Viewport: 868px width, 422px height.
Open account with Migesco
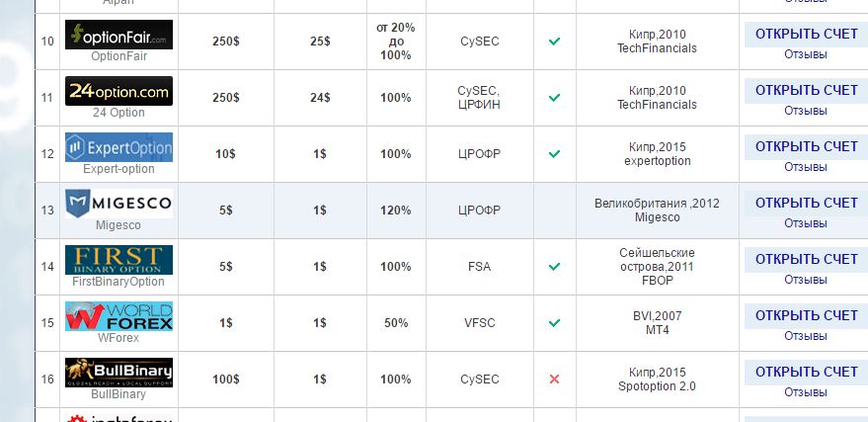(x=806, y=203)
